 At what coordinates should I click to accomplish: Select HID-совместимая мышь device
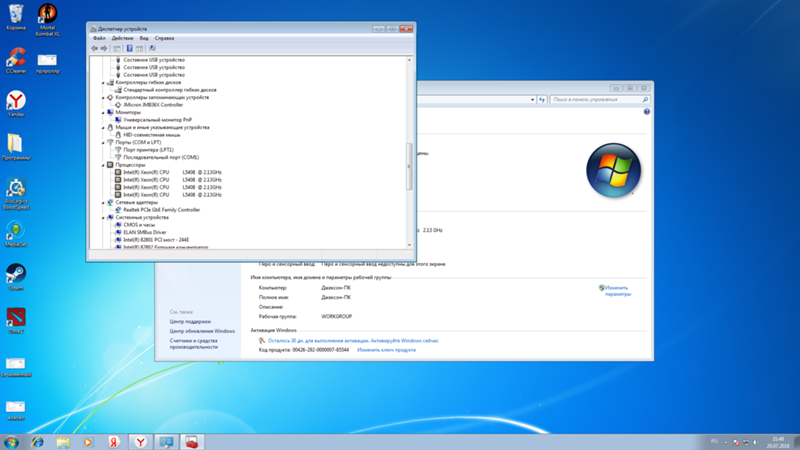point(152,135)
